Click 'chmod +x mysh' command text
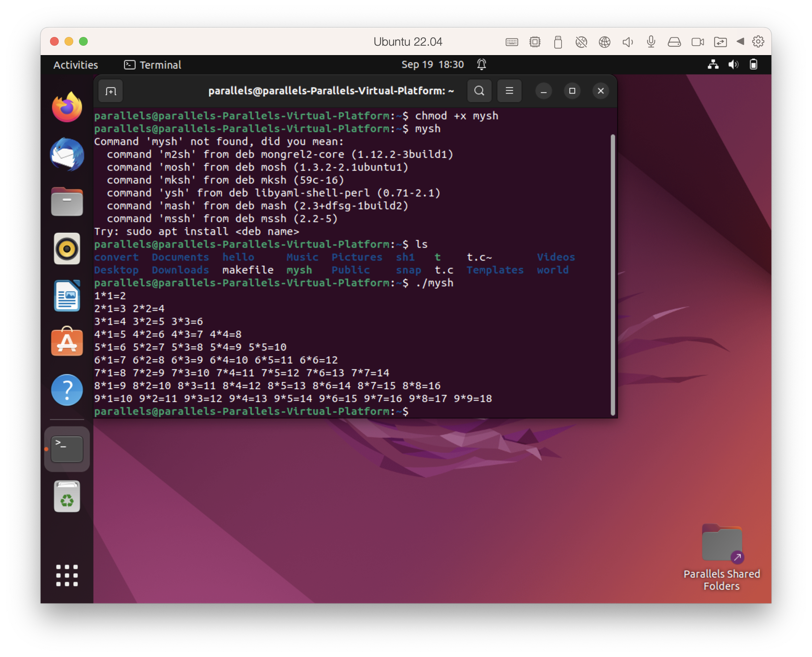The image size is (812, 657). pos(456,116)
